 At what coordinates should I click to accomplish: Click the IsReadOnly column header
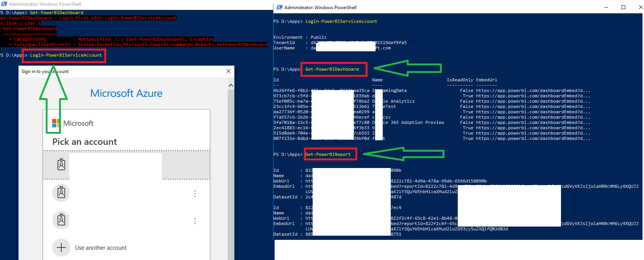[x=460, y=80]
